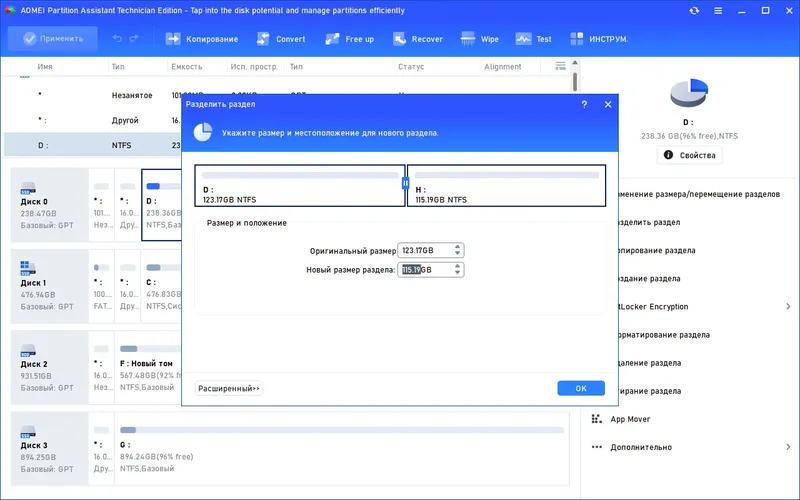Image resolution: width=800 pixels, height=500 pixels.
Task: Select the H: partition block in dialog
Action: click(507, 186)
